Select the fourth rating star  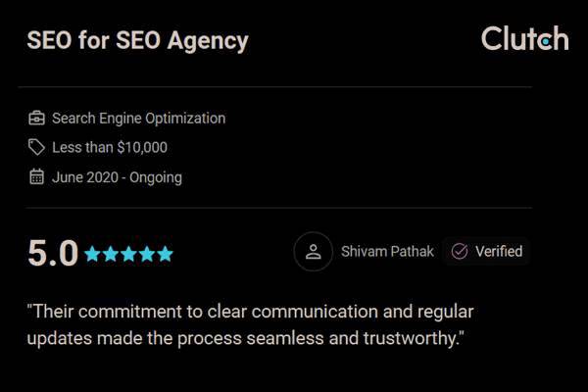coord(146,254)
